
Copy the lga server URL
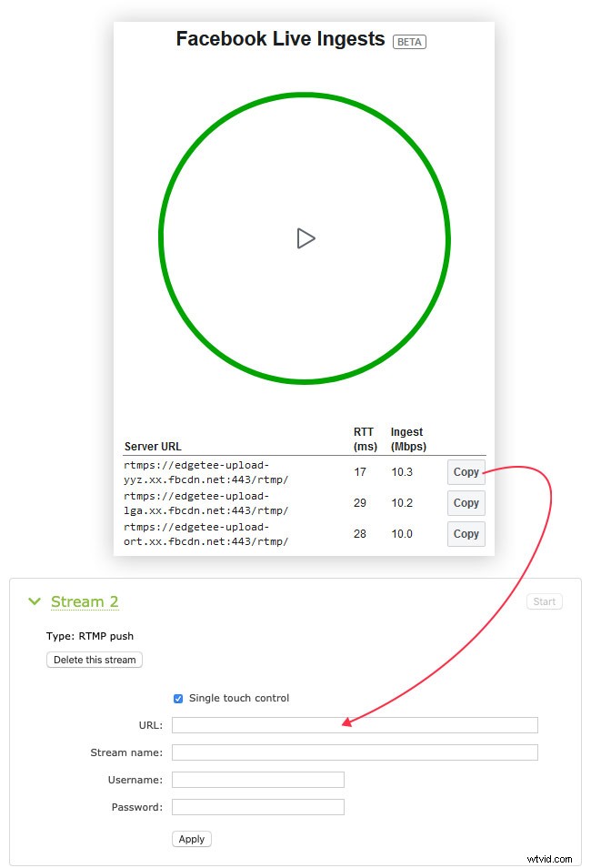(466, 503)
